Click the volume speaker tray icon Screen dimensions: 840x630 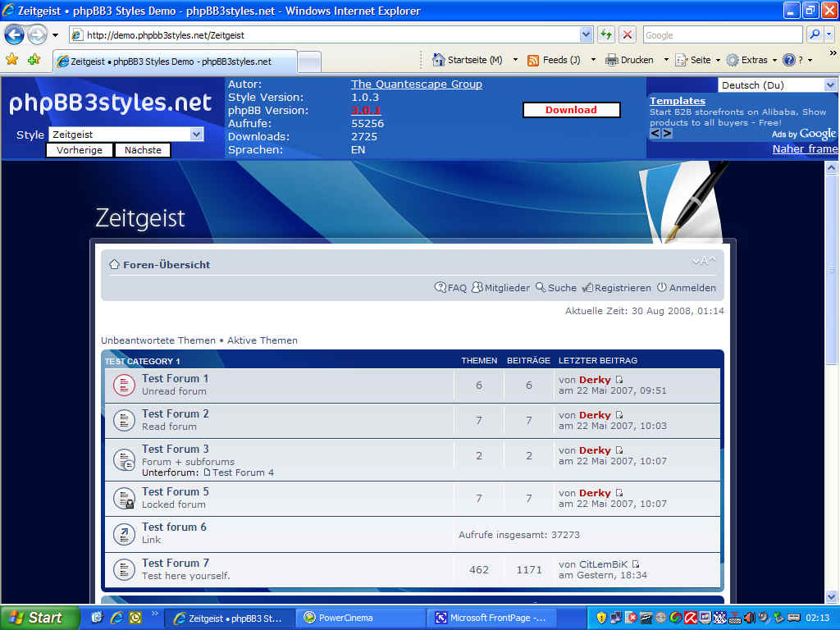[750, 618]
